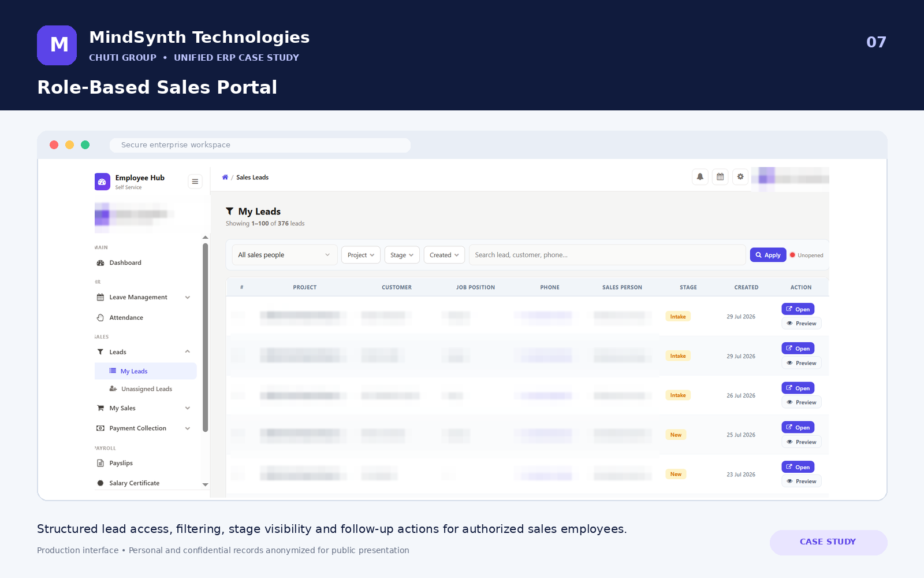
Task: Click the CASE STUDY pill button
Action: 828,542
